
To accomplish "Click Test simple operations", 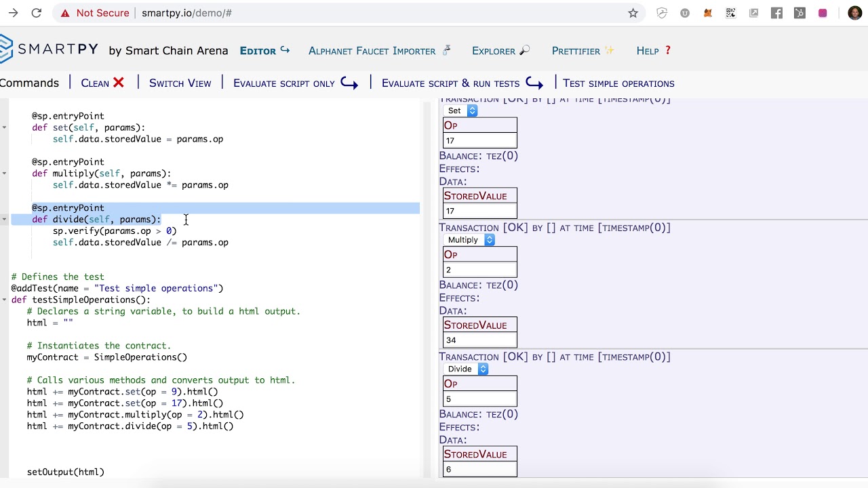I will (618, 83).
